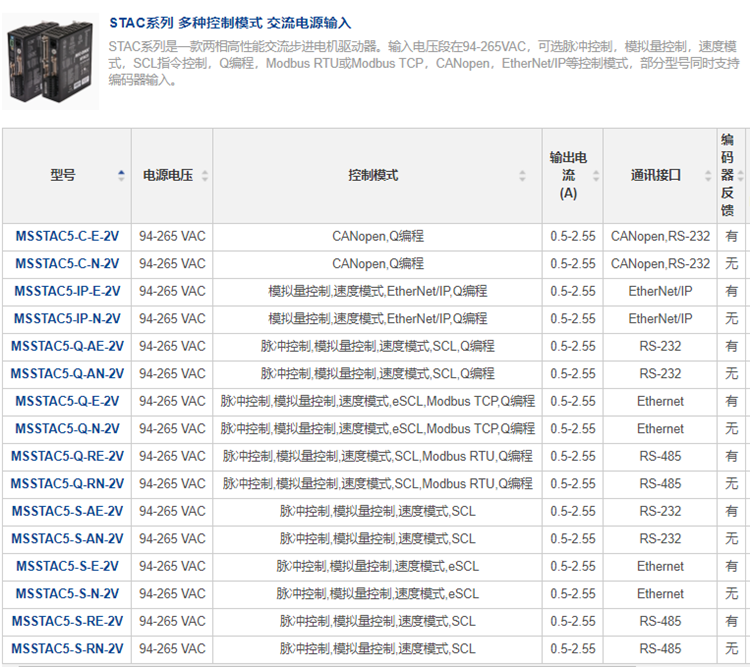Viewport: 750px width, 667px height.
Task: Open model MSSTAC5-Q-AN-2V link
Action: click(x=67, y=374)
